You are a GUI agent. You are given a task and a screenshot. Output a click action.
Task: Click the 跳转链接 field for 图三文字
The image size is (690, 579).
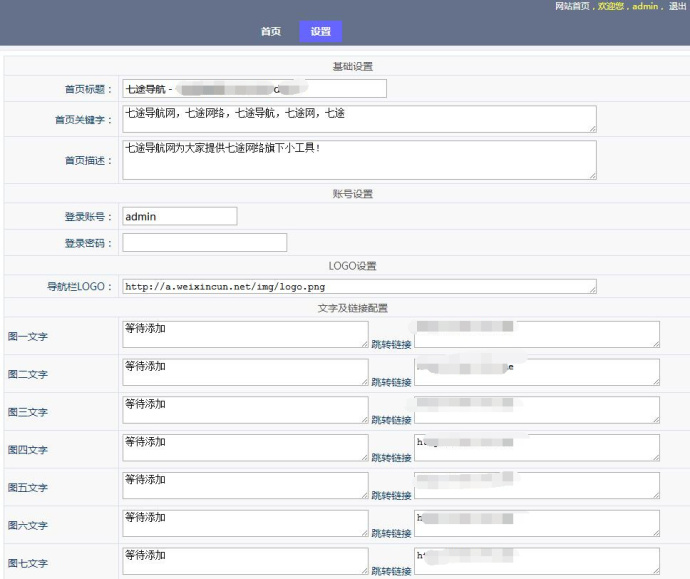click(537, 410)
